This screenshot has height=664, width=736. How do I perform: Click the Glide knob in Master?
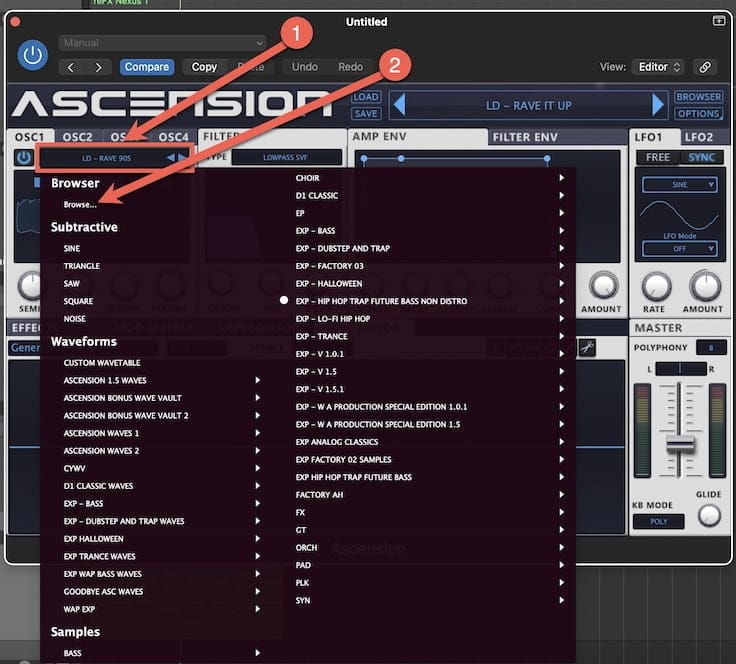click(x=709, y=515)
